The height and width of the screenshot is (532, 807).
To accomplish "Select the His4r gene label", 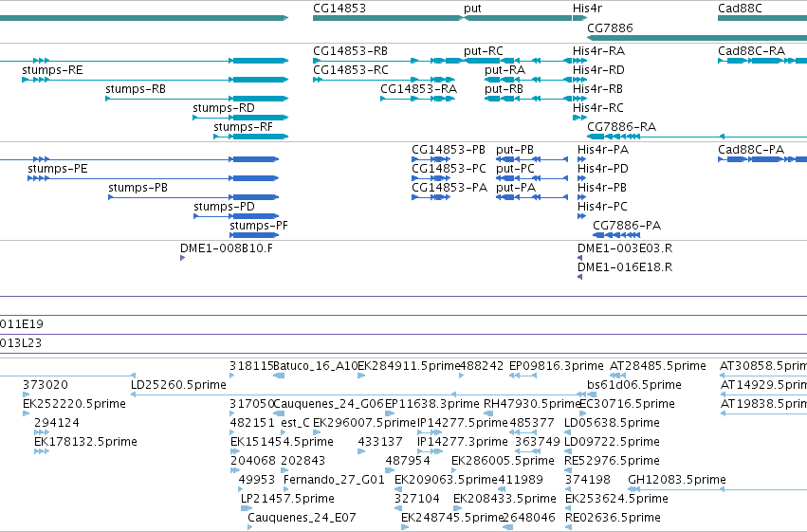I will pos(587,9).
